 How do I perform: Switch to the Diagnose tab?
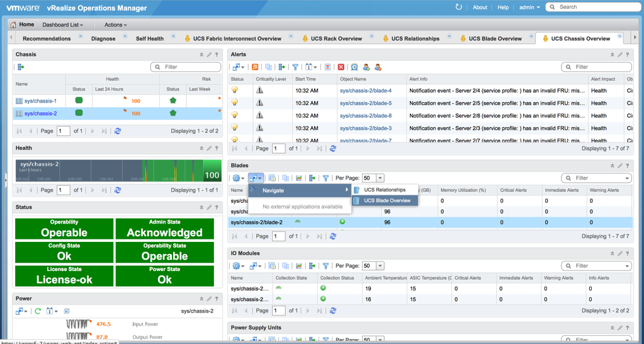(103, 38)
